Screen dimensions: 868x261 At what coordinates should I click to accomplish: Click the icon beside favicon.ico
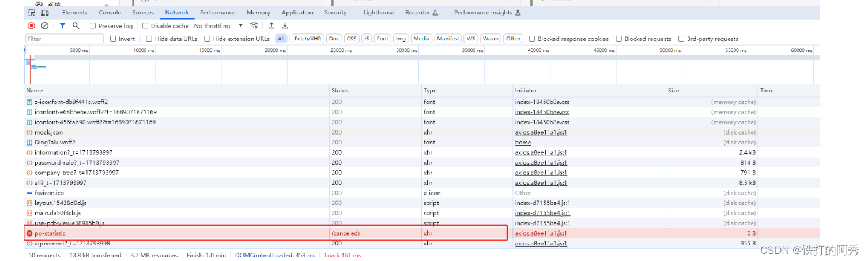tap(29, 193)
